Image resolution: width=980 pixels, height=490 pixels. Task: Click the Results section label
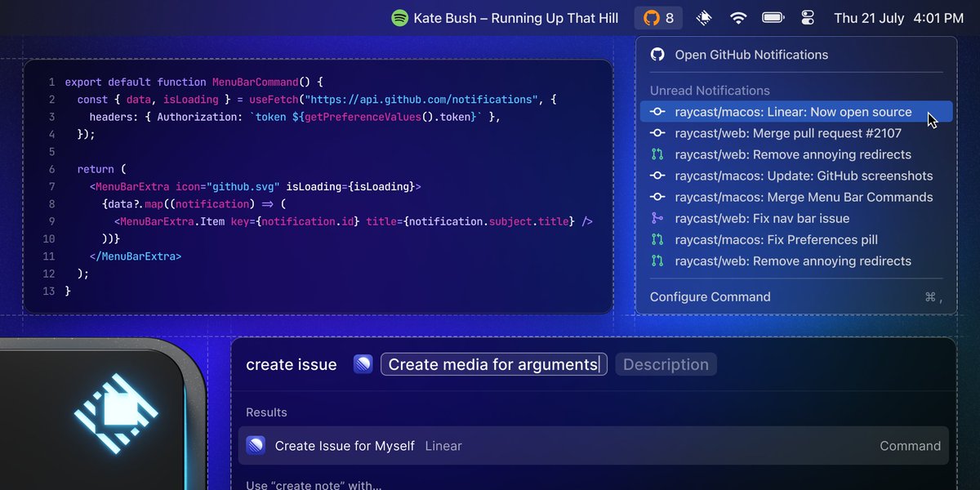pos(266,412)
